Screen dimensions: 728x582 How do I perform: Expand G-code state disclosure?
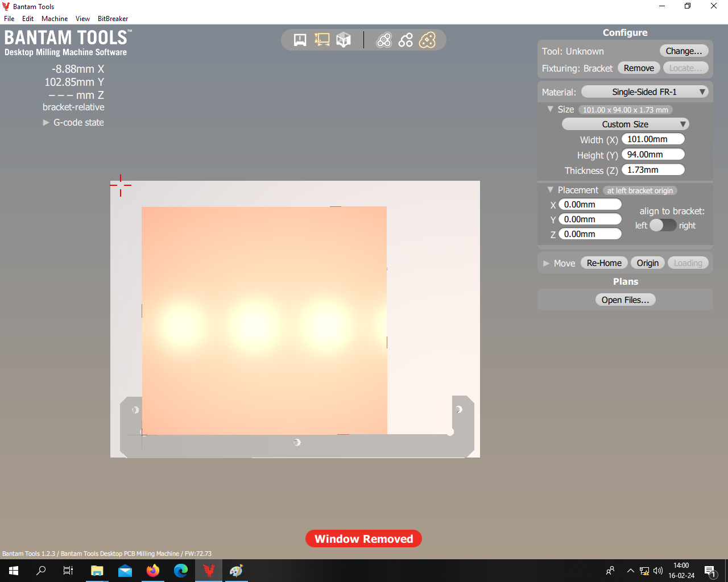coord(46,122)
